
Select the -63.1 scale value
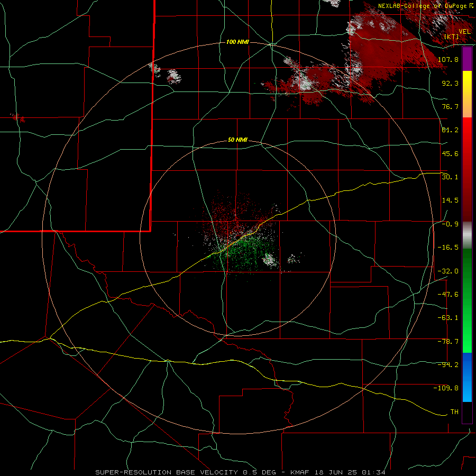click(448, 318)
